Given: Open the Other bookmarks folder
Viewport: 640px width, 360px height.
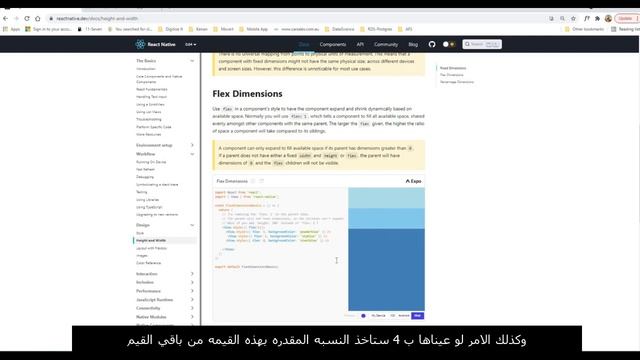Looking at the screenshot, I should click(x=584, y=29).
